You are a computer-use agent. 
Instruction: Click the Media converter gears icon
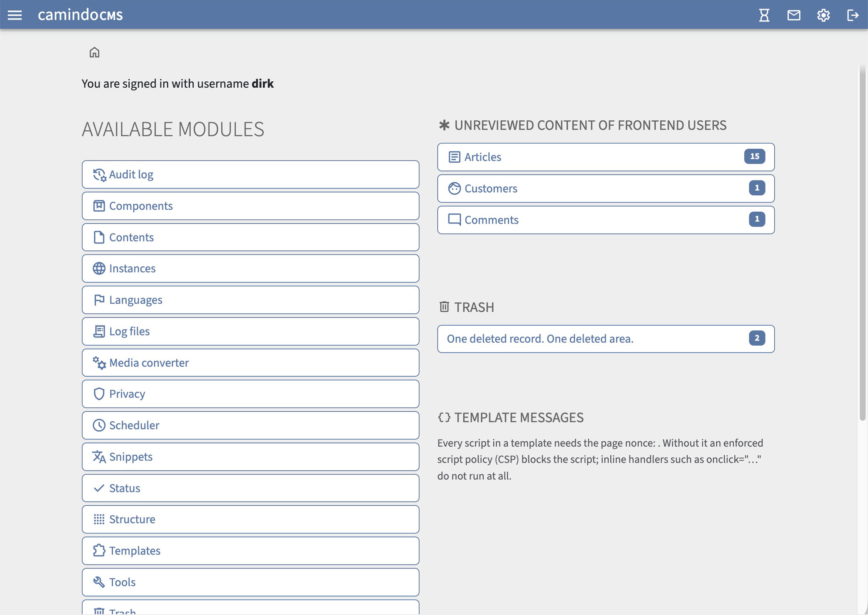pos(99,363)
